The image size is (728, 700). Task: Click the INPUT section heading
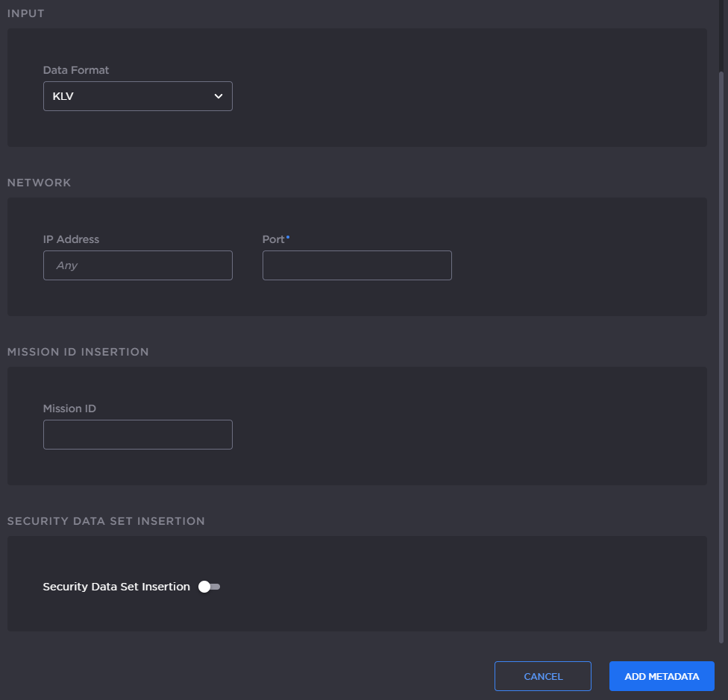[26, 13]
